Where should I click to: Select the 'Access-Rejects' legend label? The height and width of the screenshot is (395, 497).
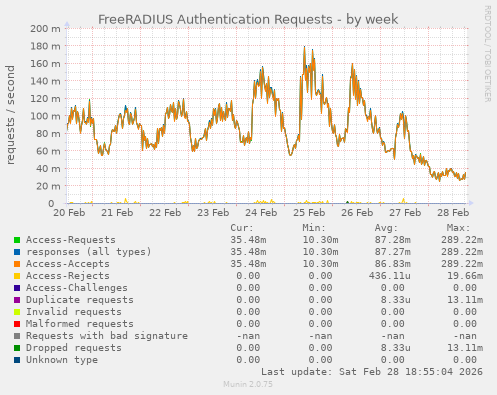pyautogui.click(x=68, y=276)
